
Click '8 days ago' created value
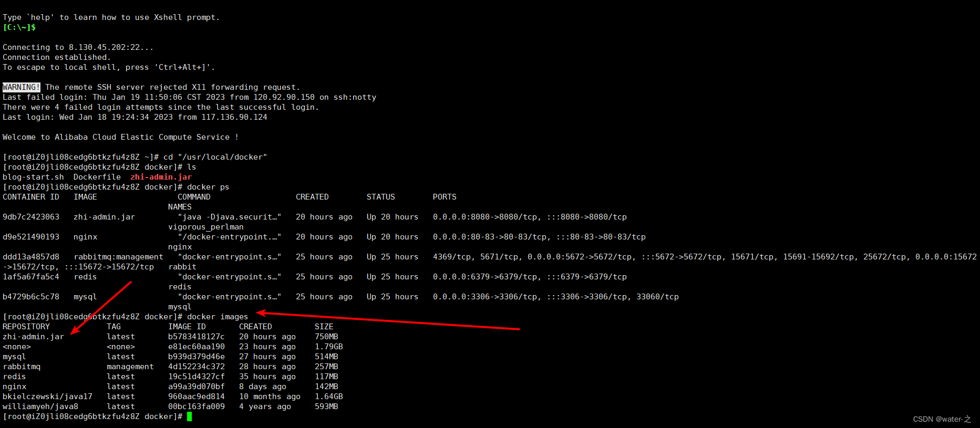click(x=263, y=387)
